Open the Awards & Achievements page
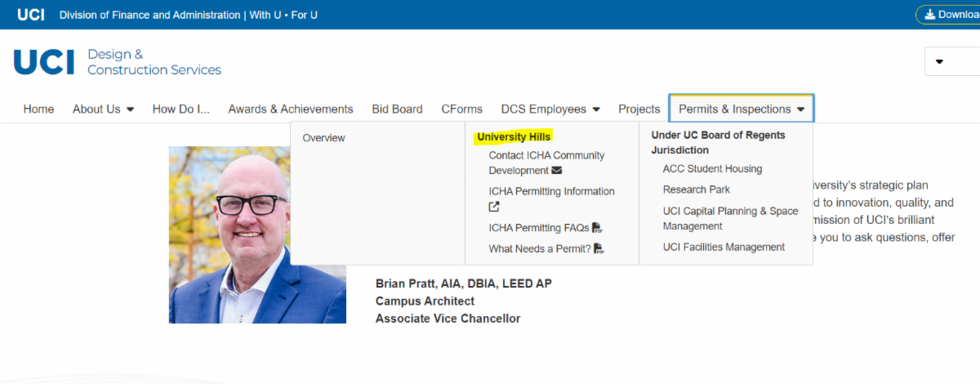The width and height of the screenshot is (980, 384). point(291,109)
